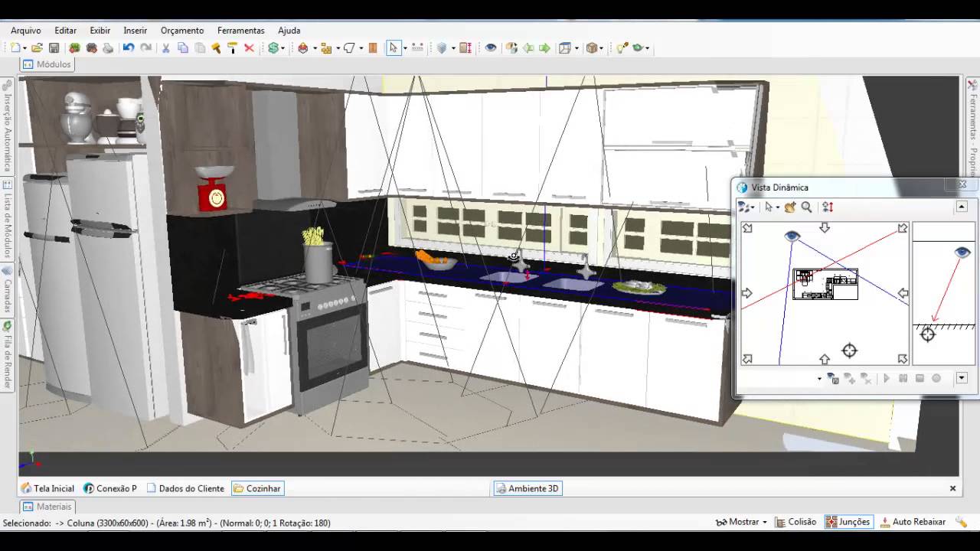
Task: Collapse with the up arrow in Vista Dinâmica
Action: point(962,207)
